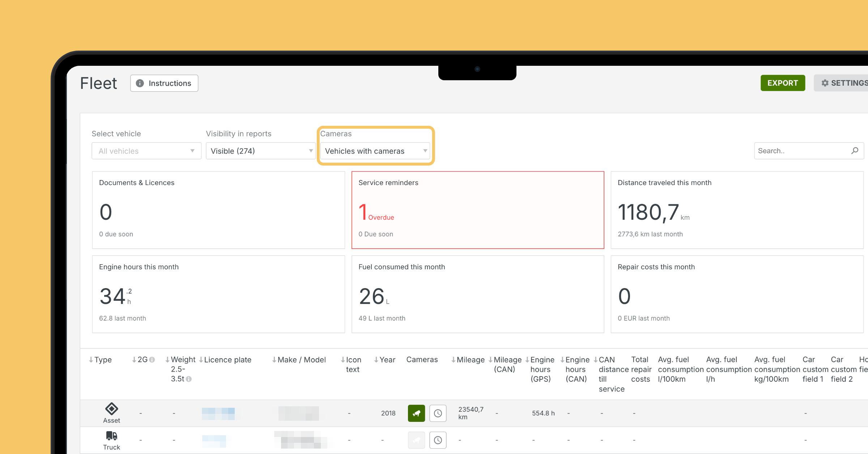This screenshot has width=868, height=454.
Task: Open the Instructions button
Action: tap(164, 83)
